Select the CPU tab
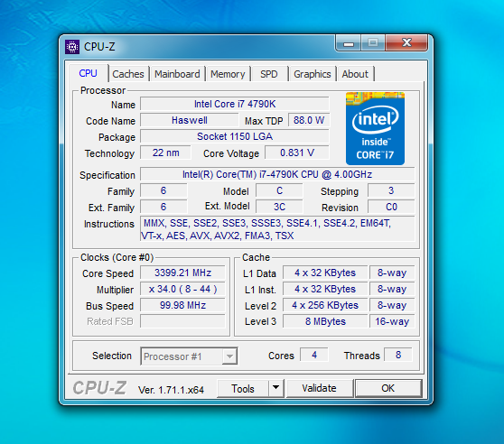 (x=89, y=73)
